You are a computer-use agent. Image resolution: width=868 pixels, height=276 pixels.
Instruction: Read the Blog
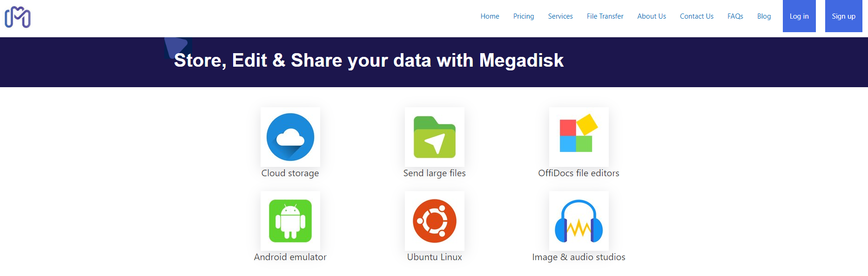[x=764, y=16]
